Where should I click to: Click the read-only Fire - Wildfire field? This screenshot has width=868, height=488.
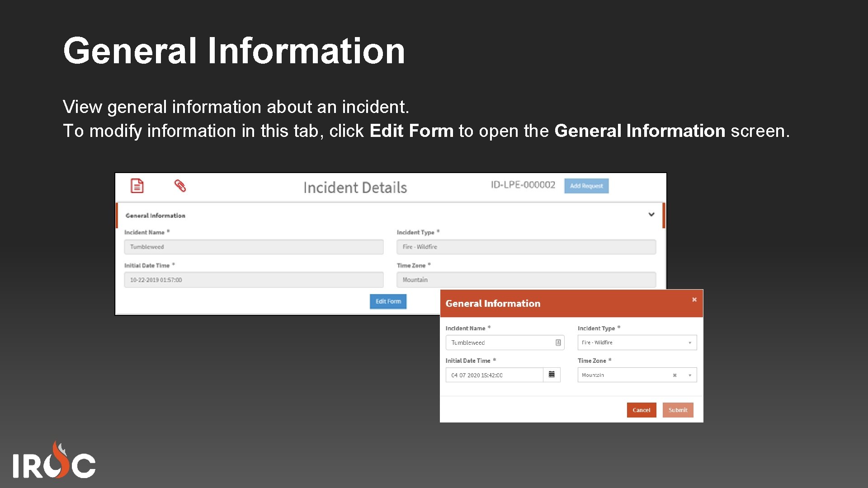click(526, 247)
